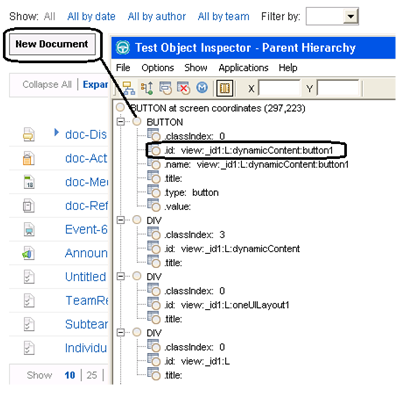This screenshot has height=400, width=400.
Task: Click the checklist icon beside Individu
Action: point(29,348)
